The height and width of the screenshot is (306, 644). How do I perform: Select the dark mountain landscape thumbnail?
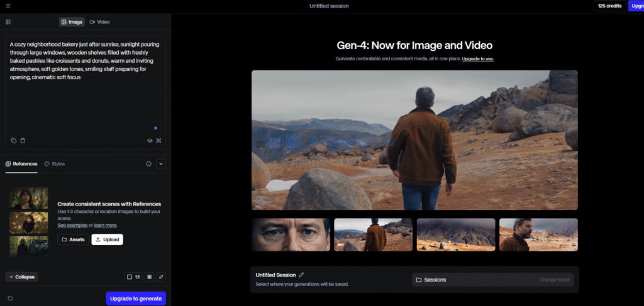456,234
